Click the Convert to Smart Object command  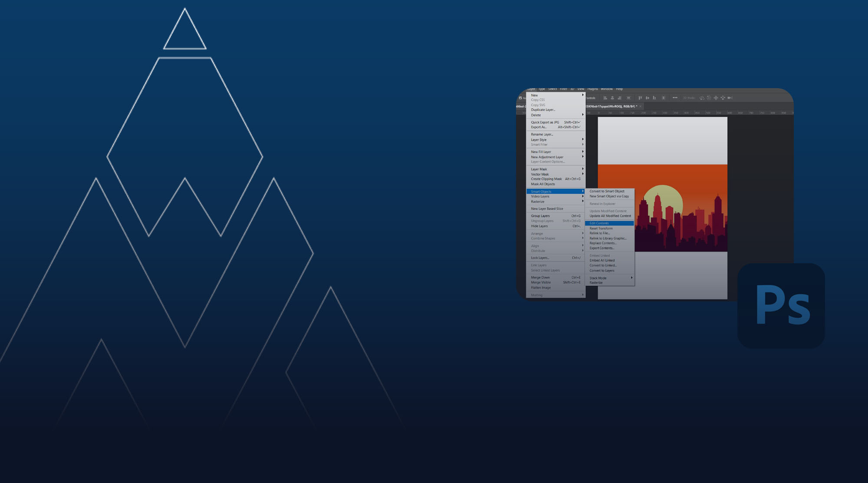coord(607,191)
